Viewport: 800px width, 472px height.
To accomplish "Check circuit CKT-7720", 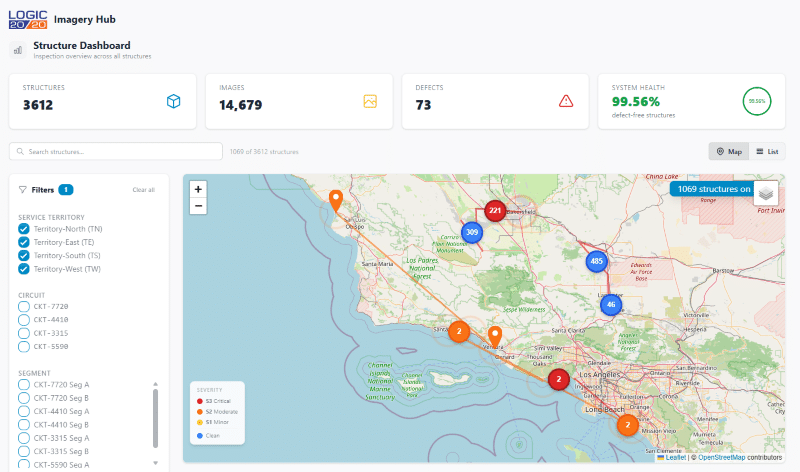I will click(23, 307).
